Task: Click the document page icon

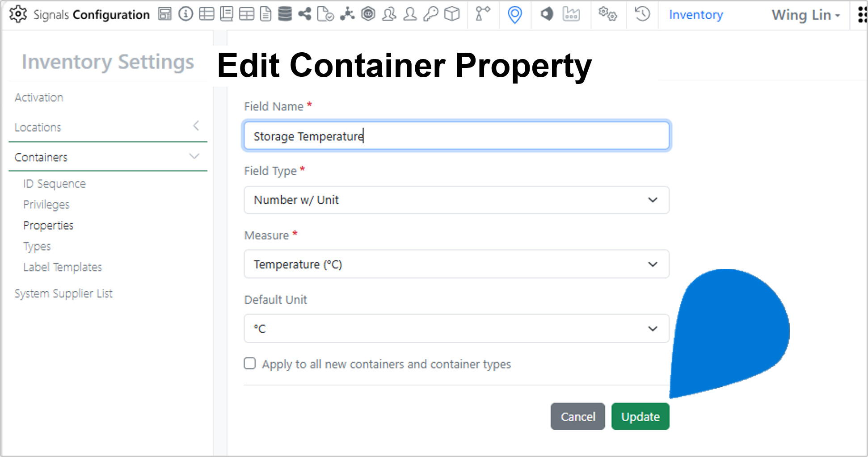Action: point(265,14)
